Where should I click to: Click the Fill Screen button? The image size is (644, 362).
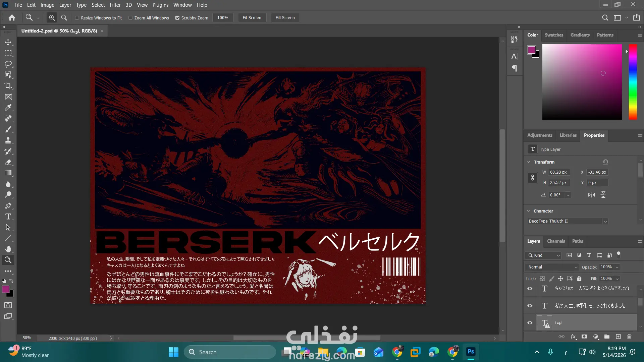(285, 18)
